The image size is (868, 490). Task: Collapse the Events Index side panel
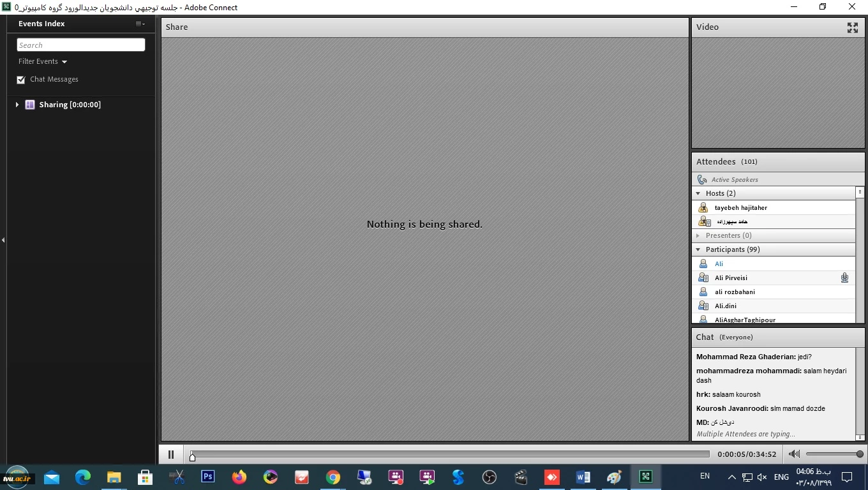tap(3, 240)
